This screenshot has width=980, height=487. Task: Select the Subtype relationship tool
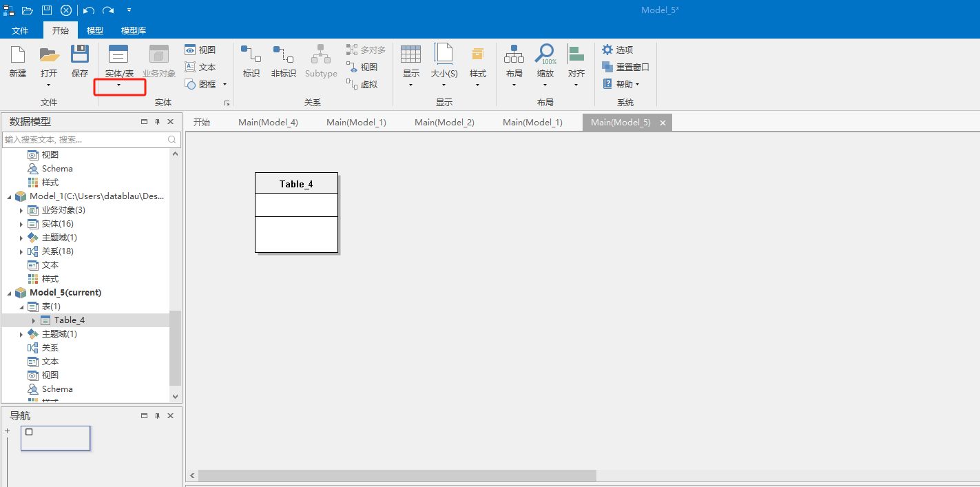coord(321,62)
